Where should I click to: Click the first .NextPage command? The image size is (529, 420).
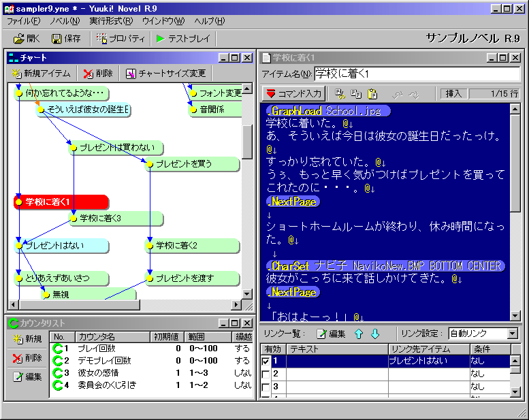pos(293,201)
